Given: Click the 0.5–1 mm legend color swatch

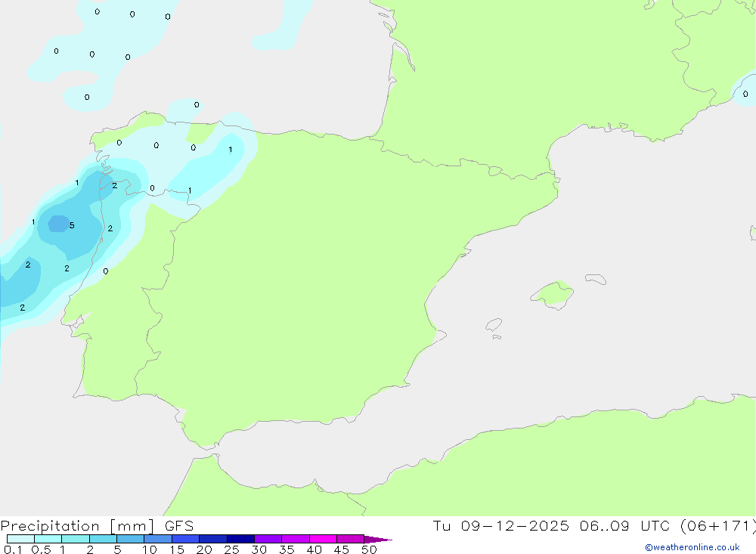Looking at the screenshot, I should (x=48, y=539).
